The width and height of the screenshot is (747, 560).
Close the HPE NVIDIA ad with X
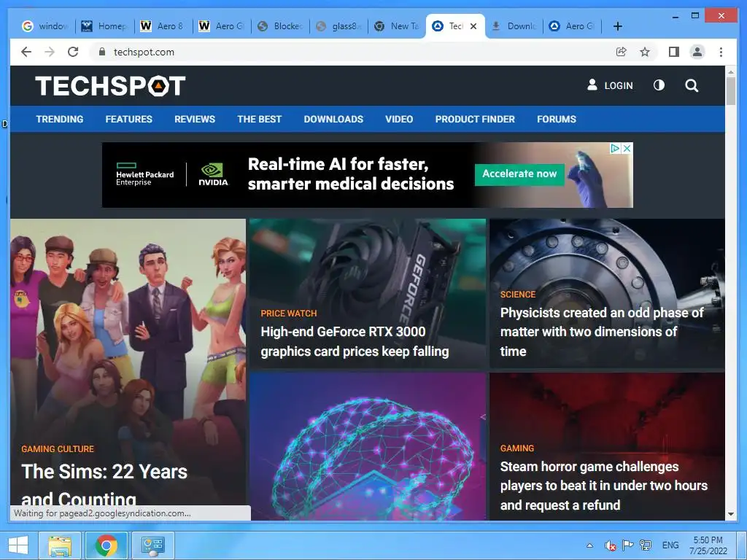pos(627,149)
